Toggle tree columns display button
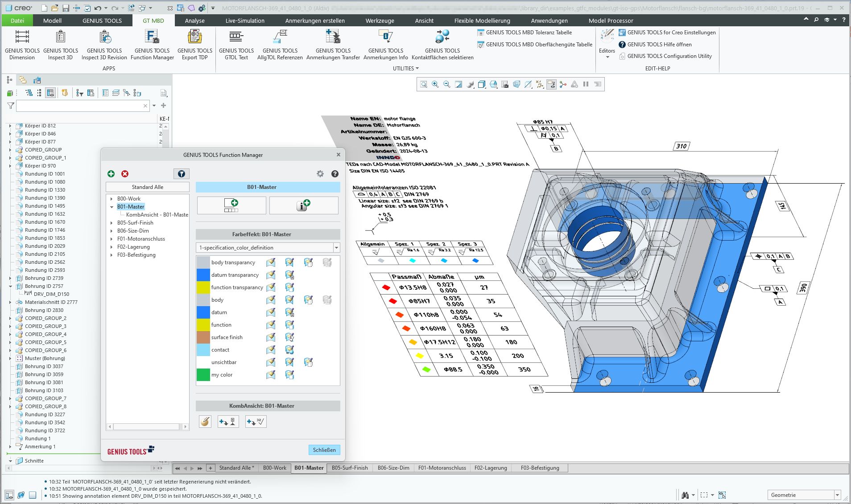Screen dimensions: 851x504 click(x=50, y=93)
